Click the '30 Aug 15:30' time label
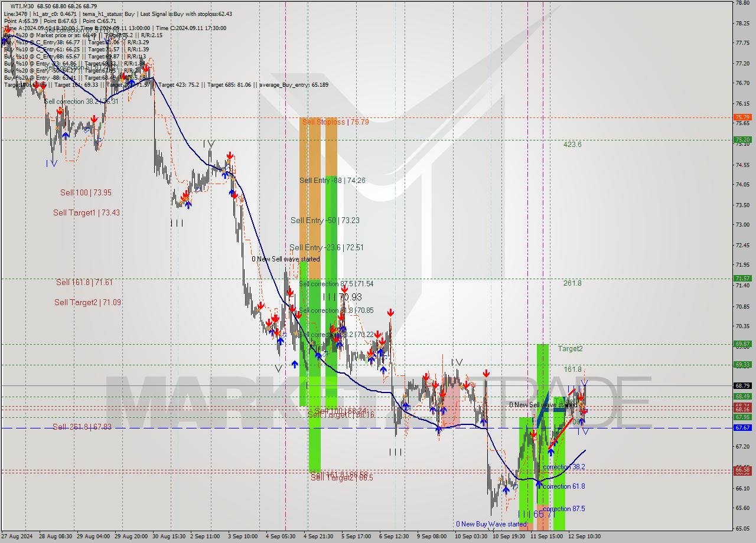 tap(170, 537)
